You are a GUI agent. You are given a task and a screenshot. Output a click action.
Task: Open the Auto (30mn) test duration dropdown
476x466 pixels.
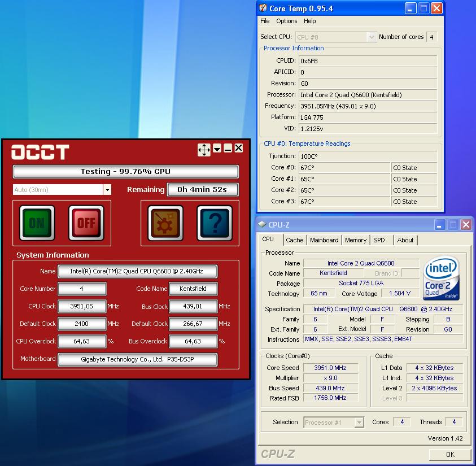coord(107,190)
